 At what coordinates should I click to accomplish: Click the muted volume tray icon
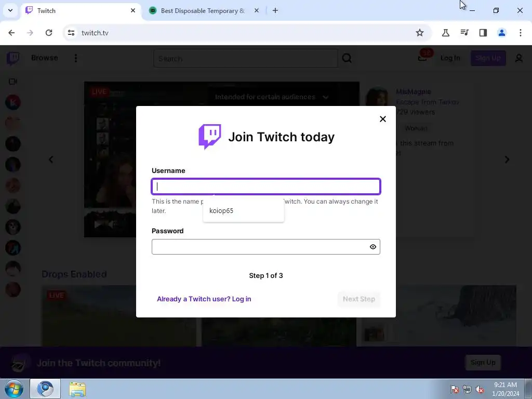coord(480,390)
